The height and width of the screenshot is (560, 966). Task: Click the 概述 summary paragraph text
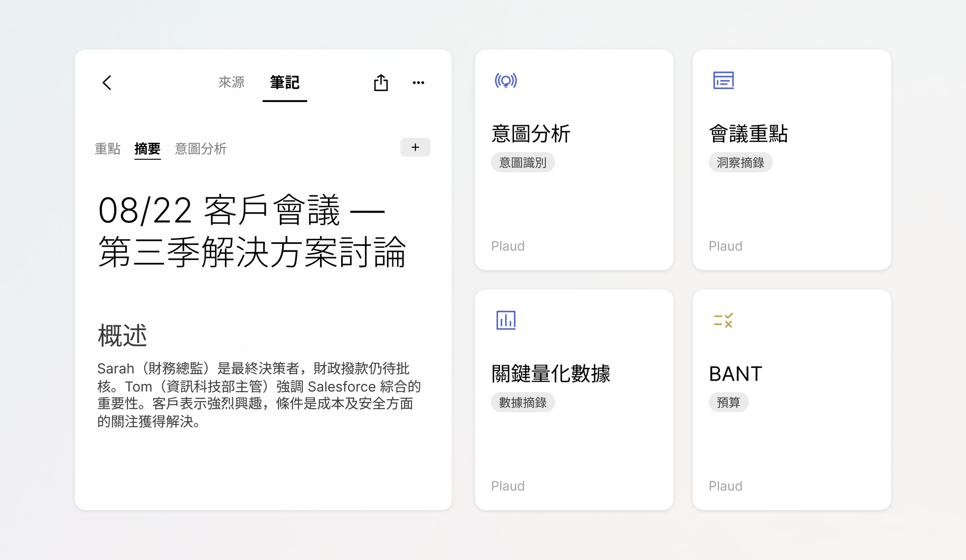pos(259,395)
